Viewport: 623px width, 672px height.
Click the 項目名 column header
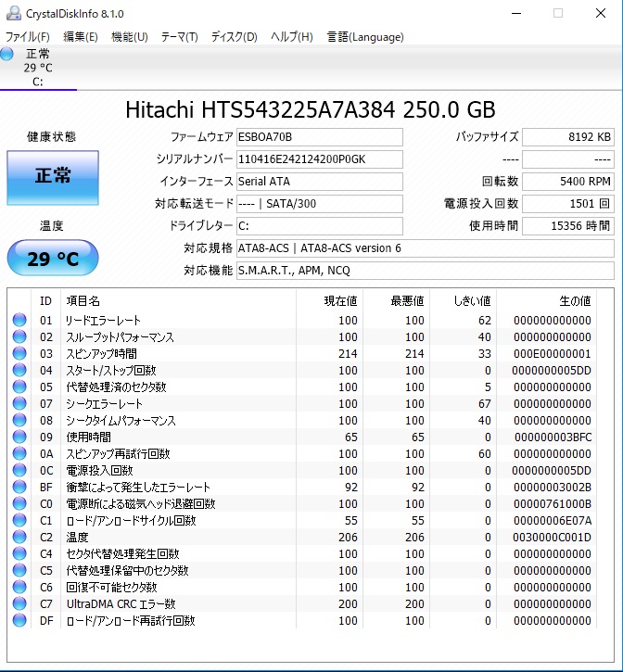[x=178, y=301]
